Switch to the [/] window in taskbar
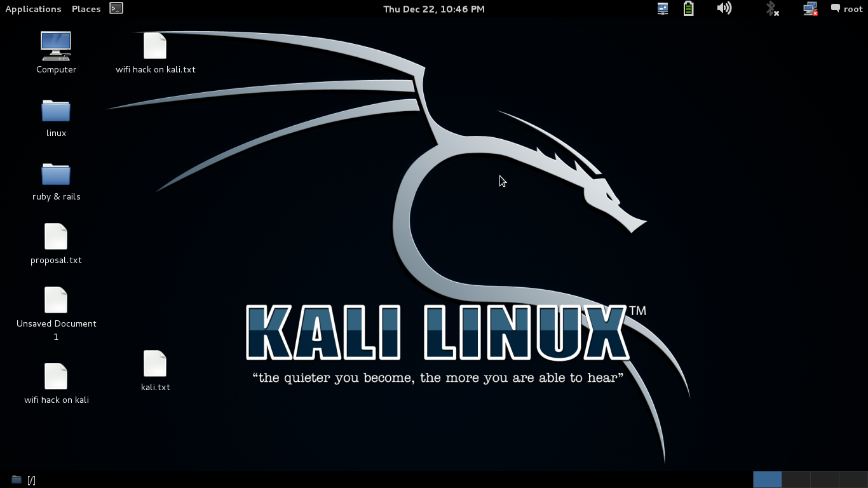 pyautogui.click(x=24, y=480)
